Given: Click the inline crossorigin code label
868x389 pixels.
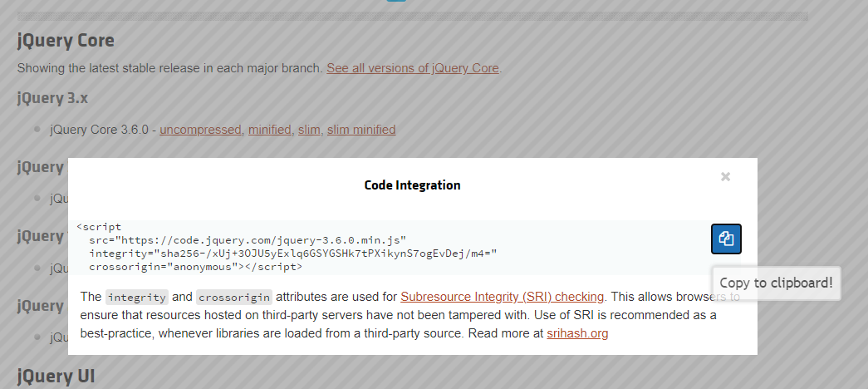Looking at the screenshot, I should pyautogui.click(x=234, y=297).
